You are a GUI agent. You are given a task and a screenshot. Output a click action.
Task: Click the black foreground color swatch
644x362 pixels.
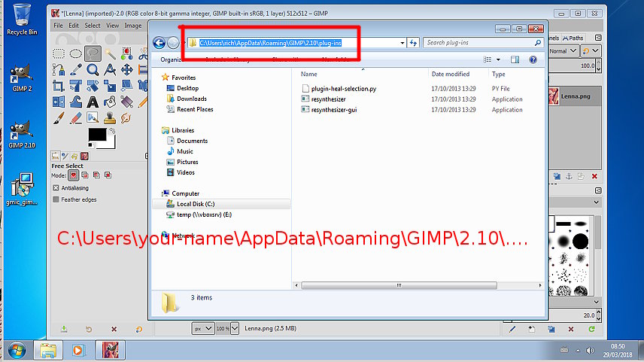point(97,135)
